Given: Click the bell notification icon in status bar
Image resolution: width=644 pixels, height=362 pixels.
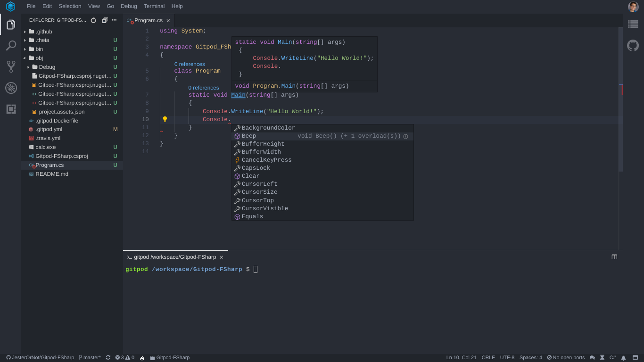Looking at the screenshot, I should point(623,357).
